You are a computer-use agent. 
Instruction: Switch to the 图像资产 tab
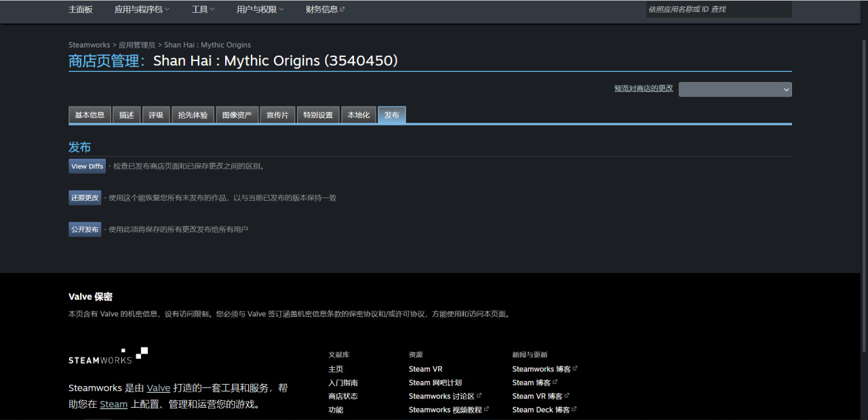coord(237,115)
